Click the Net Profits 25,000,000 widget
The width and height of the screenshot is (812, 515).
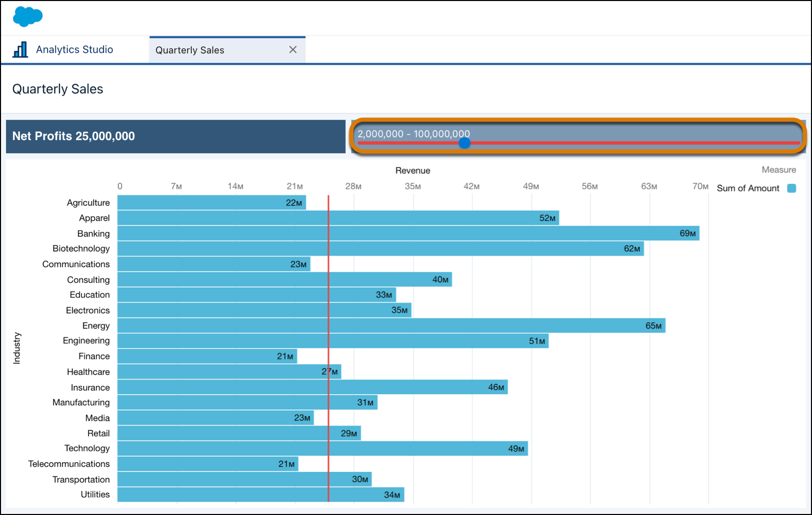[176, 136]
